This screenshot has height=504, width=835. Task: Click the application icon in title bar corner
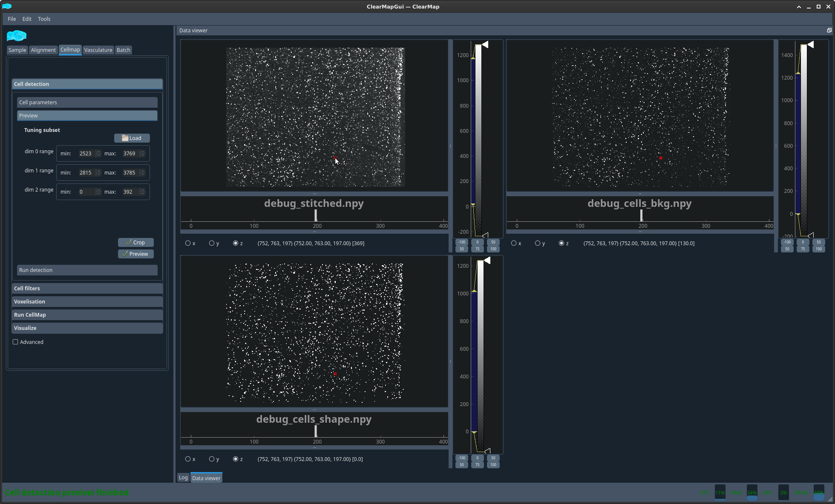[x=7, y=6]
